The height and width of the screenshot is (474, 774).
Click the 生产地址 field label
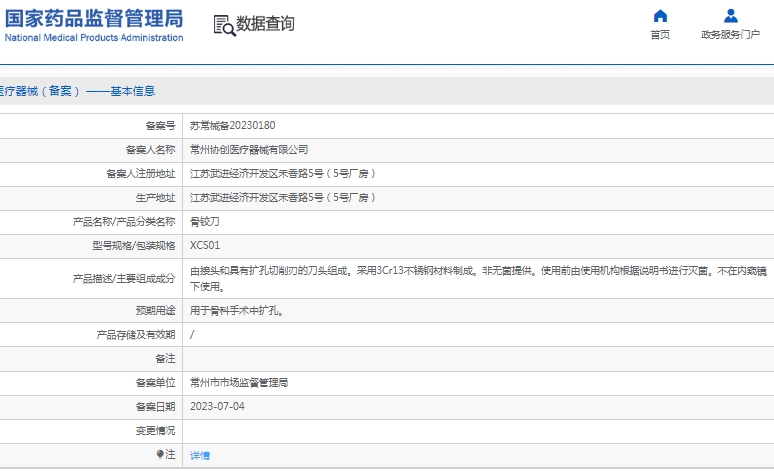click(155, 198)
